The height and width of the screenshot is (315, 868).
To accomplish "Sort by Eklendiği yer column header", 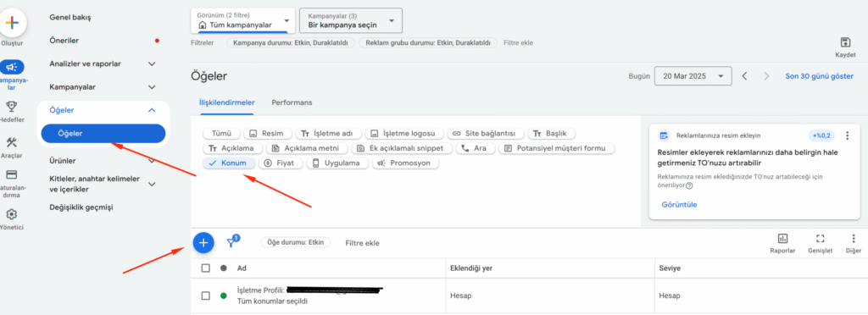I will click(x=471, y=268).
